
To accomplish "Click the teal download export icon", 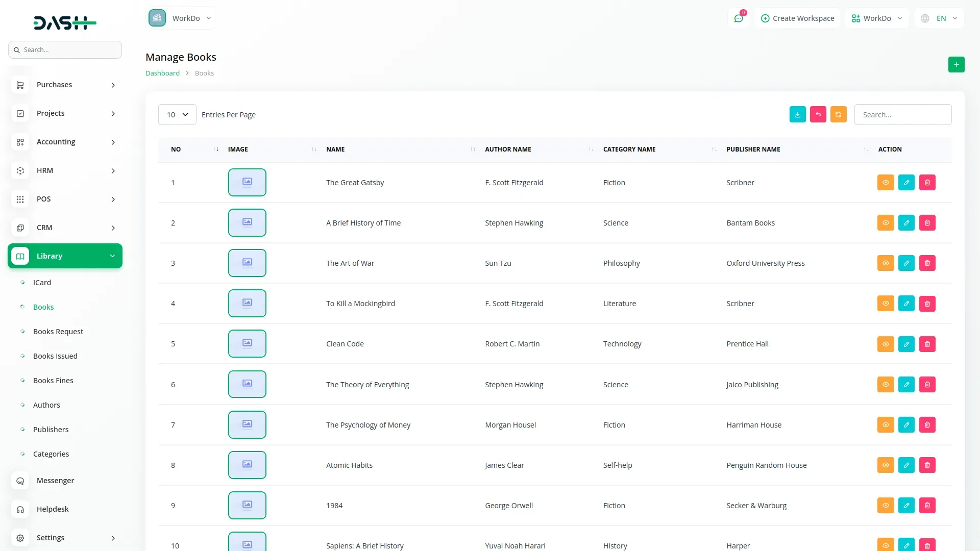I will (797, 115).
